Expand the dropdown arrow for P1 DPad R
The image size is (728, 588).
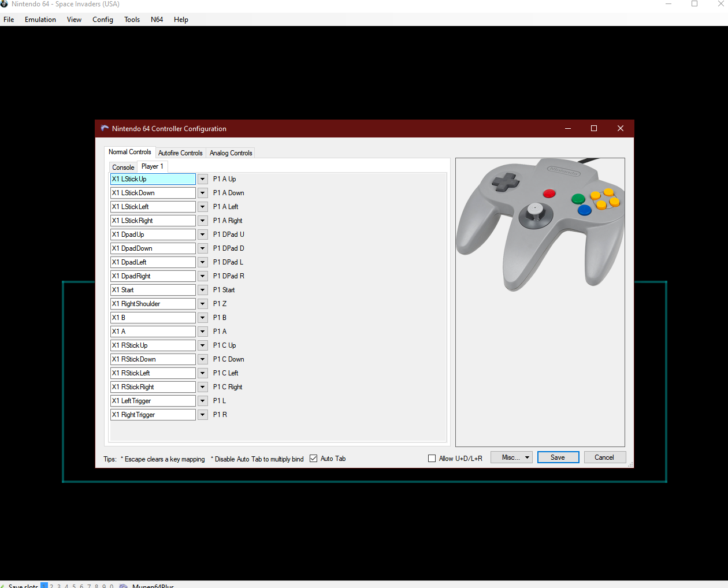click(203, 276)
